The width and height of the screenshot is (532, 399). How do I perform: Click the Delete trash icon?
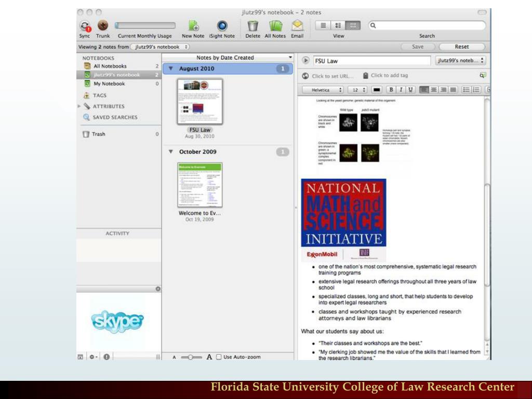pos(252,26)
